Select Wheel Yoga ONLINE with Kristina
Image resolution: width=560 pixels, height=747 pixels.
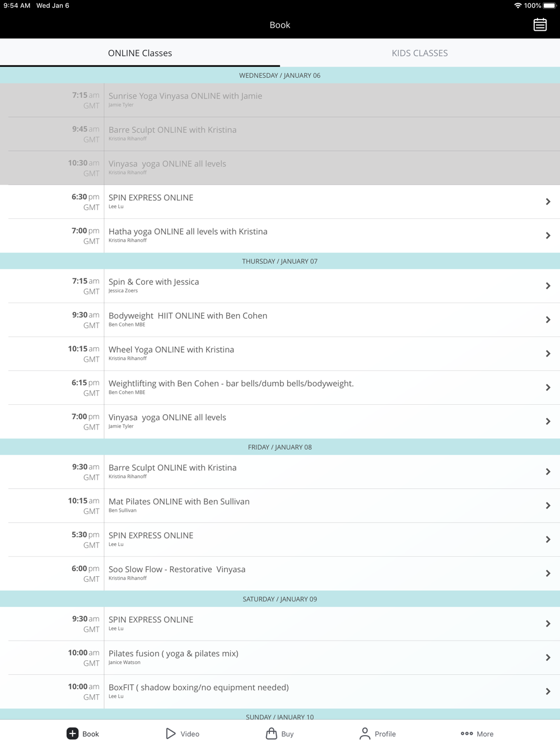(x=280, y=354)
